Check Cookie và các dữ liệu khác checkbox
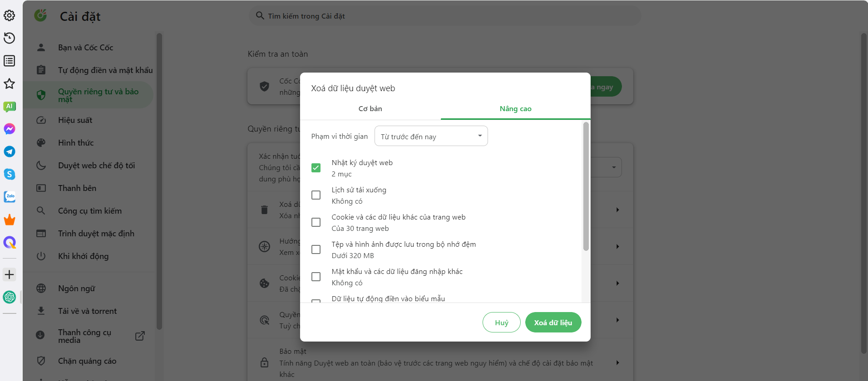Screen dimensions: 868x381 [316, 222]
